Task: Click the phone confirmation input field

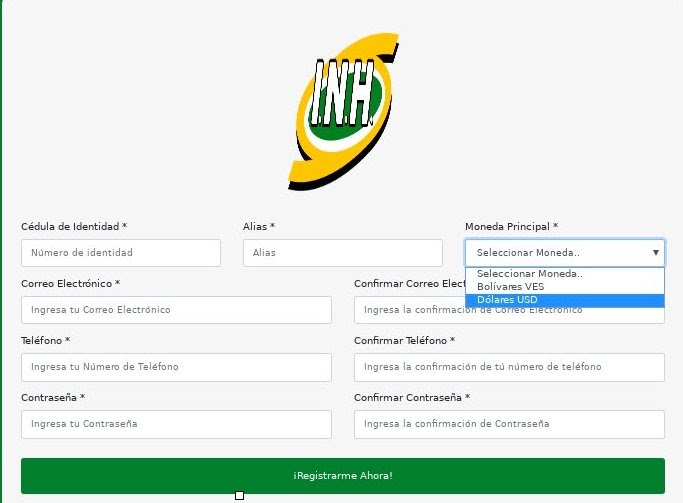Action: pos(509,367)
